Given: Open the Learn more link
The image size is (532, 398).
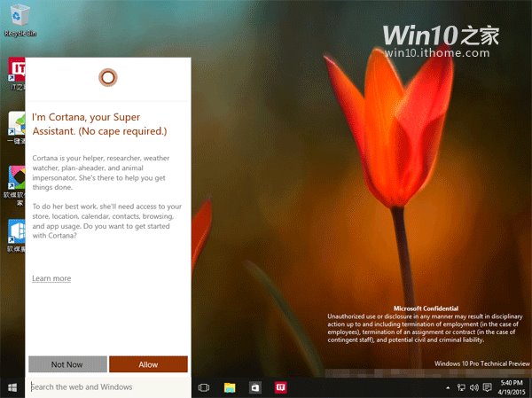Looking at the screenshot, I should coord(51,278).
